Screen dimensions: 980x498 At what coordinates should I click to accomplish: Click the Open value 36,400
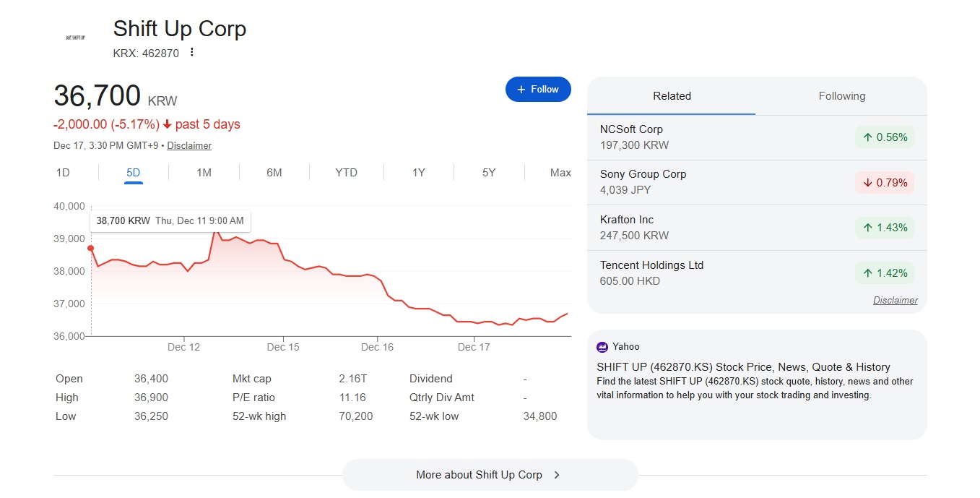click(151, 379)
